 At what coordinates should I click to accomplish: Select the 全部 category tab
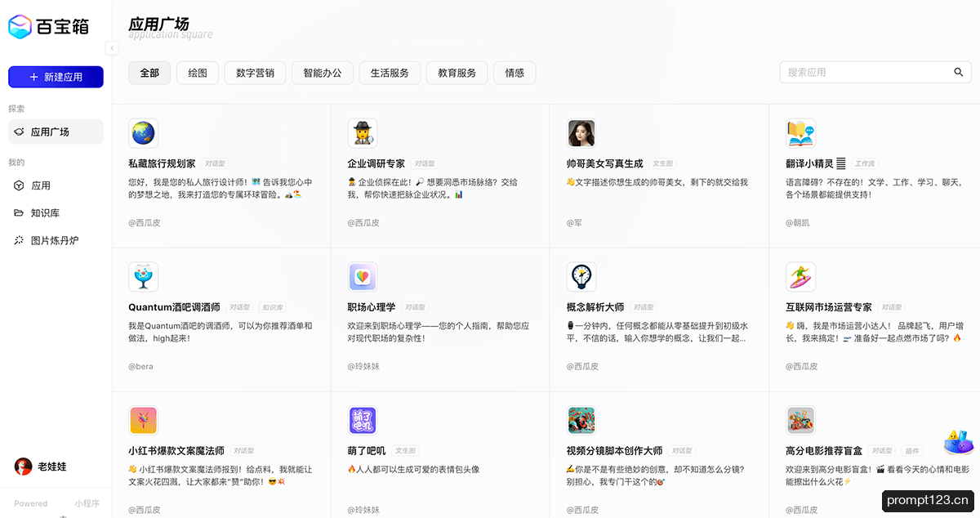point(149,73)
